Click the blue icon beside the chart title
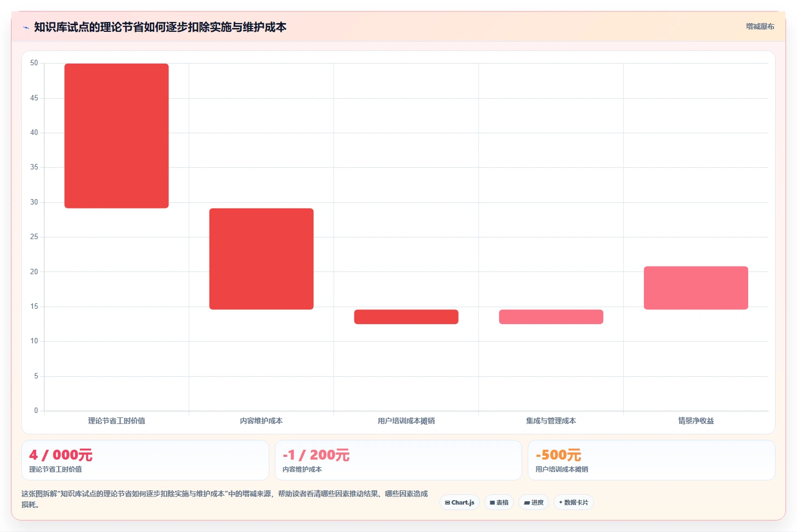The width and height of the screenshot is (797, 532). click(x=26, y=27)
